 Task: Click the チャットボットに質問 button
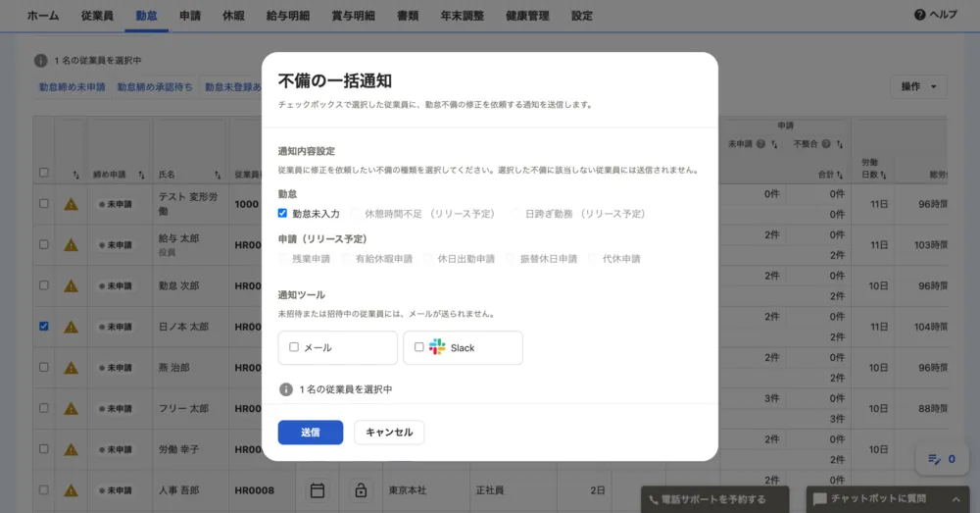[x=888, y=499]
